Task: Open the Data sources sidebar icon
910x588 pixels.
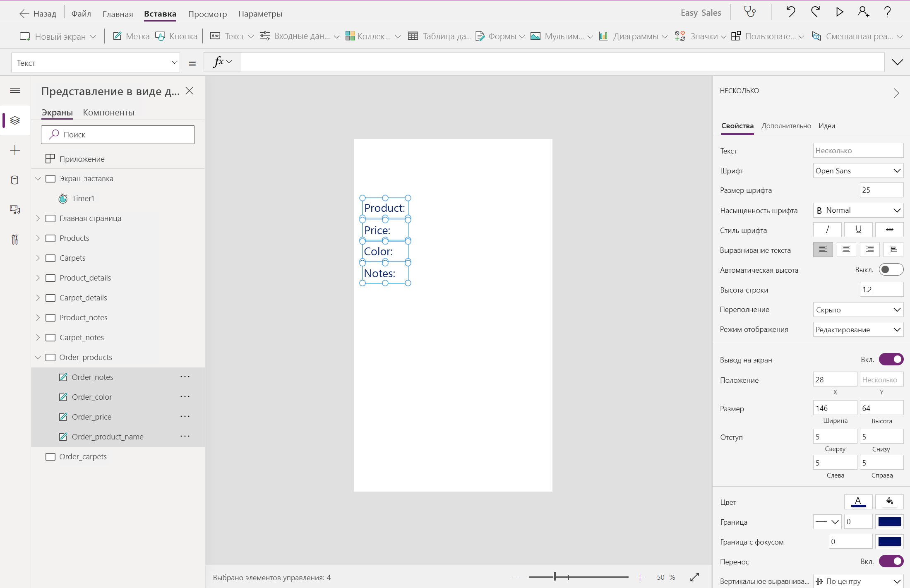Action: click(x=15, y=180)
